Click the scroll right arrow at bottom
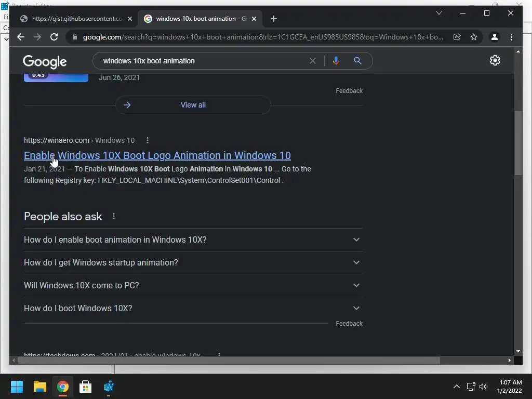The height and width of the screenshot is (399, 532). pos(509,361)
